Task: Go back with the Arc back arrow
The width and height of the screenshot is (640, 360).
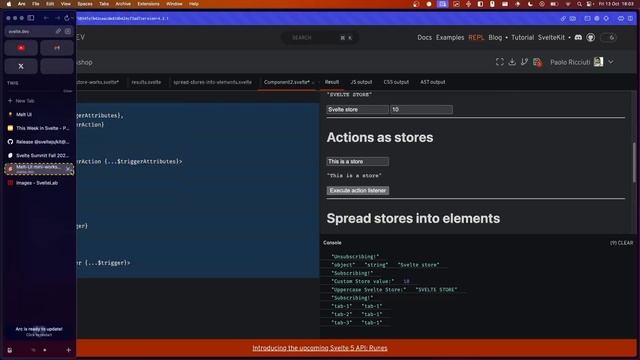Action: pos(46,18)
